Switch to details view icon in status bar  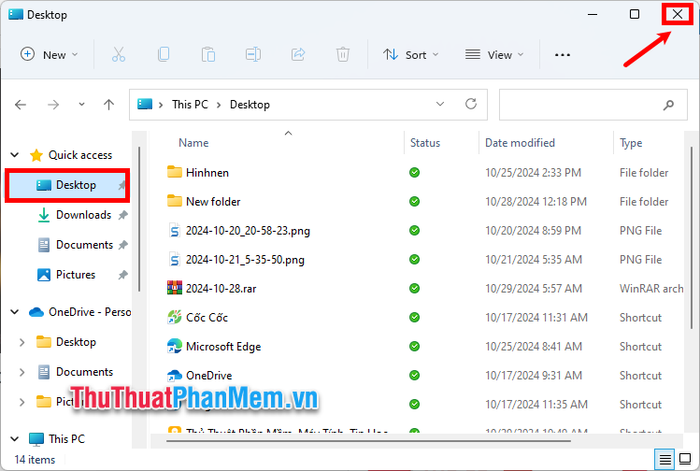tap(664, 459)
